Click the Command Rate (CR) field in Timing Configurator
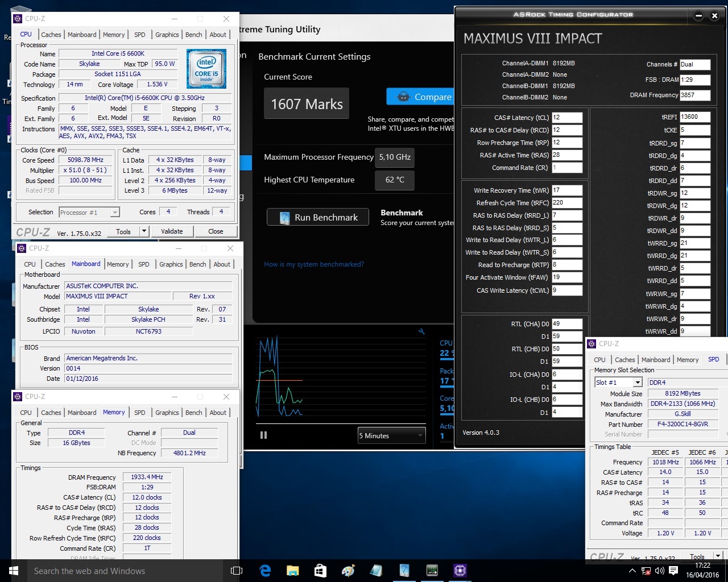 567,168
